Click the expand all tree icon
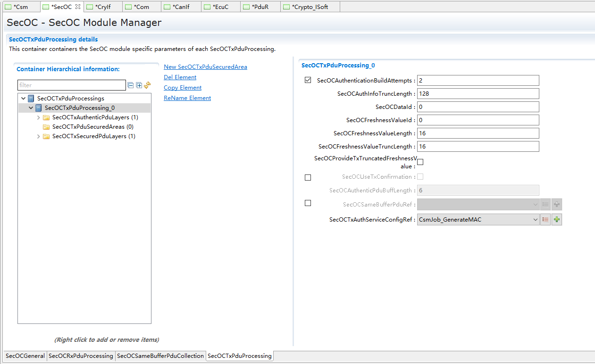 (x=139, y=85)
